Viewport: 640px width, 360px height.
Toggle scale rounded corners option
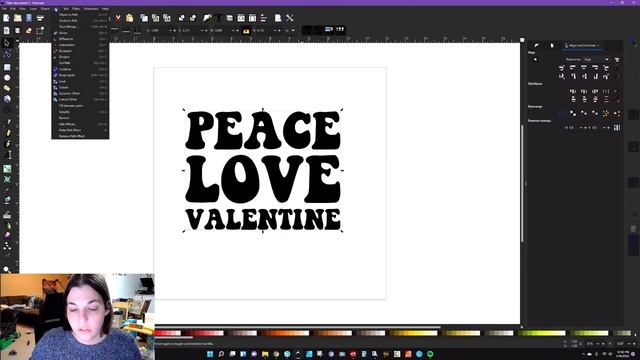tap(318, 30)
